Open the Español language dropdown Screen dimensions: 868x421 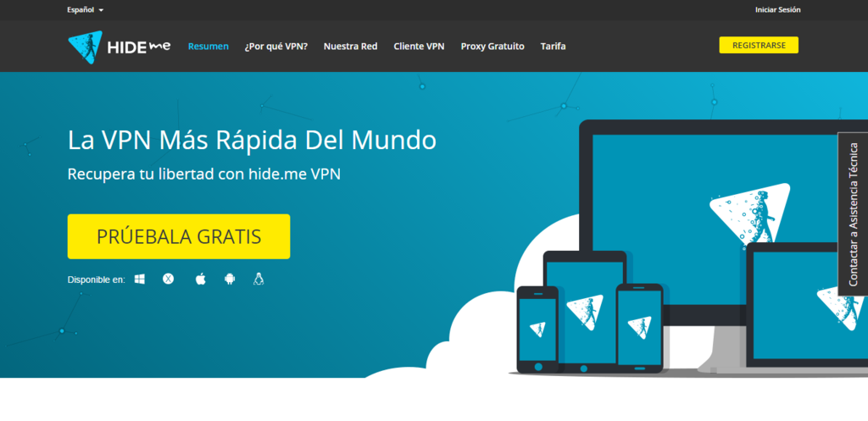tap(86, 10)
